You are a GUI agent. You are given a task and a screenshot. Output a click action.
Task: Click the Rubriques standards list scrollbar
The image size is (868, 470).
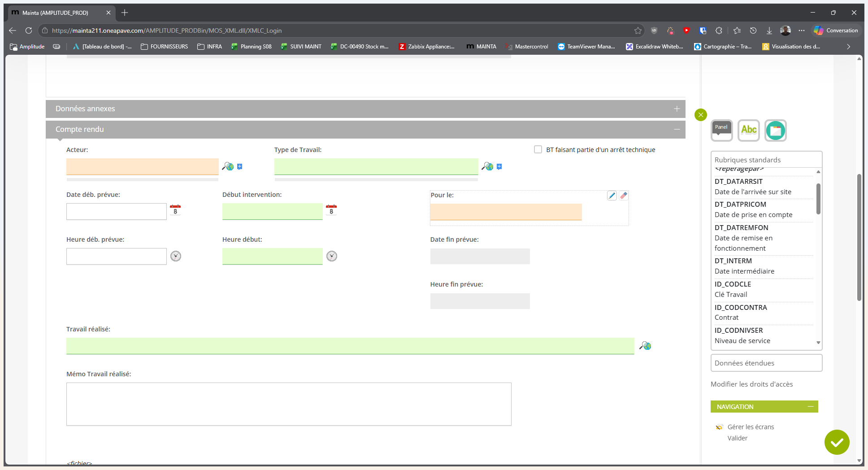coord(818,199)
